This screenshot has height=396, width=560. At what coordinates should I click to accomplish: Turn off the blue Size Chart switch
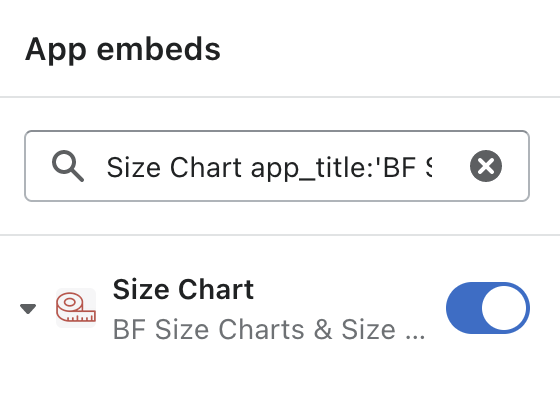(x=488, y=308)
